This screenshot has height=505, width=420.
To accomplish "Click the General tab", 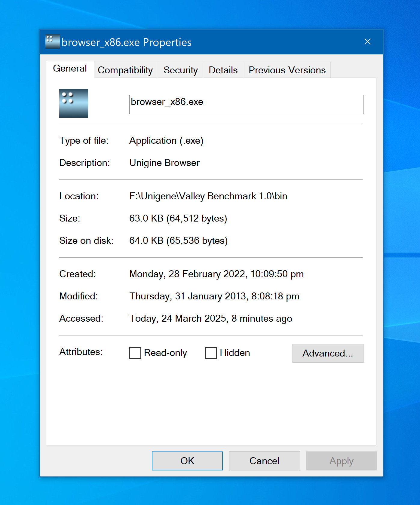I will [x=70, y=69].
